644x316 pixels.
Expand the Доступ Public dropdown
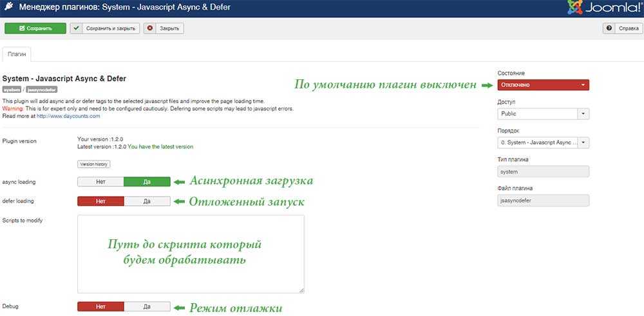(x=543, y=114)
